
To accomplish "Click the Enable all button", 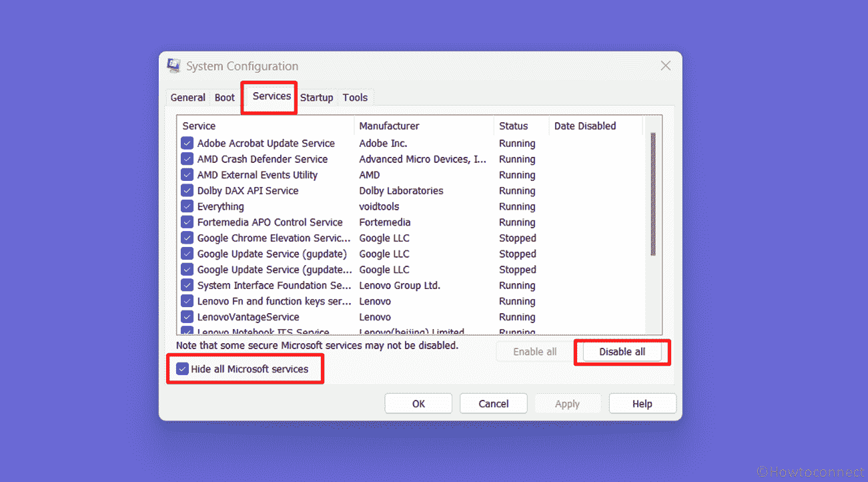I will (x=534, y=352).
